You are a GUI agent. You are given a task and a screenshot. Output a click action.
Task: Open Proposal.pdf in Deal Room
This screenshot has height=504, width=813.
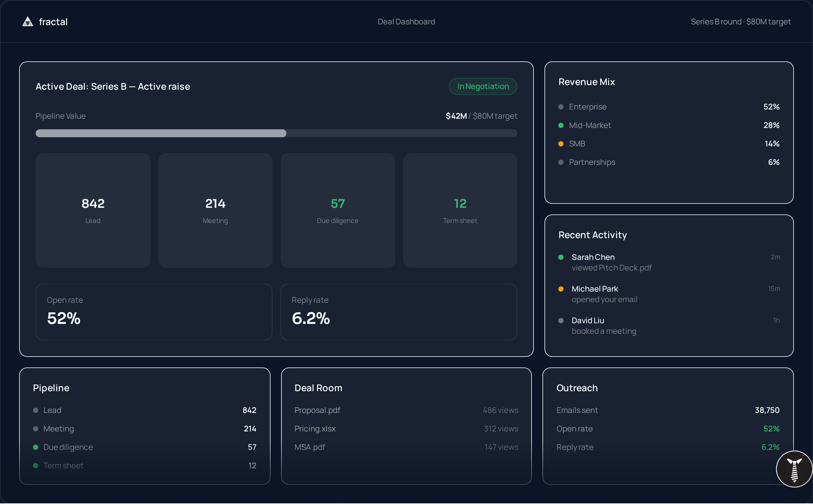(x=406, y=411)
